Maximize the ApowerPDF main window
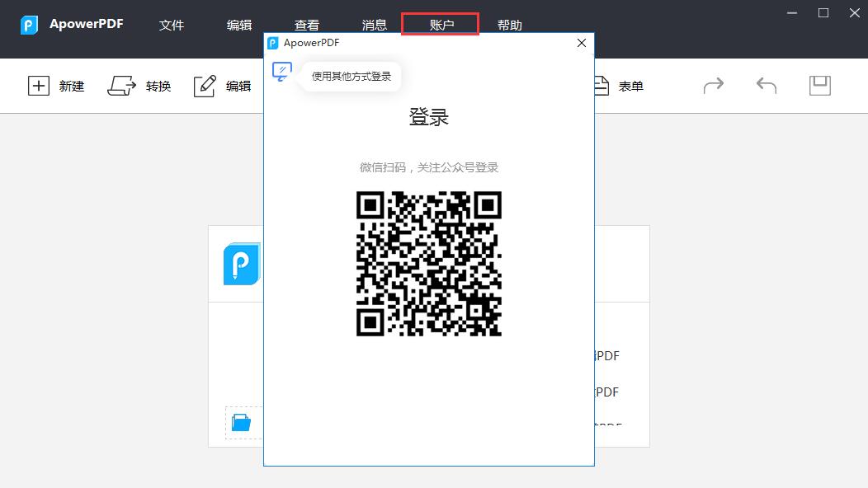The width and height of the screenshot is (868, 488). click(823, 12)
